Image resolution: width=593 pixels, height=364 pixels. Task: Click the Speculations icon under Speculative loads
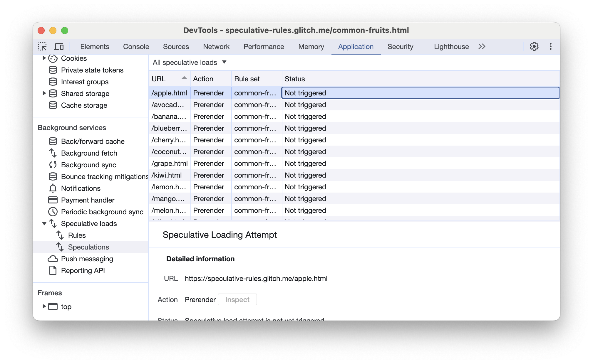(x=61, y=246)
